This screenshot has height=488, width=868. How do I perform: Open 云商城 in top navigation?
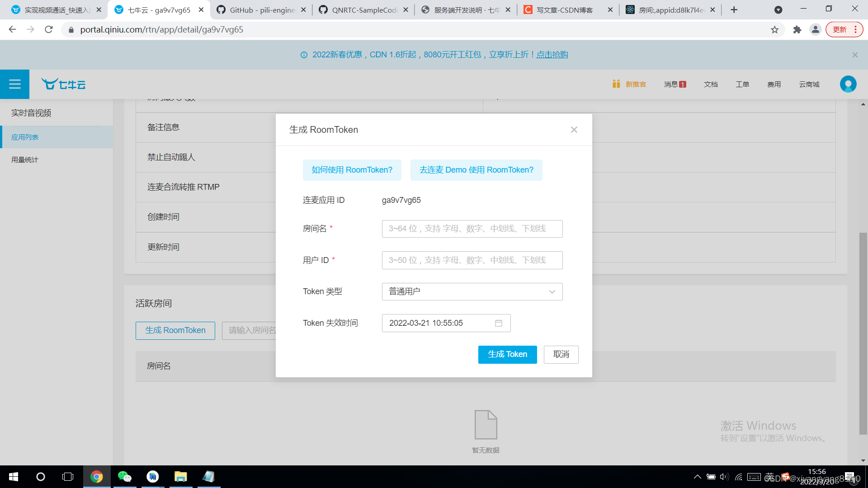pyautogui.click(x=809, y=84)
